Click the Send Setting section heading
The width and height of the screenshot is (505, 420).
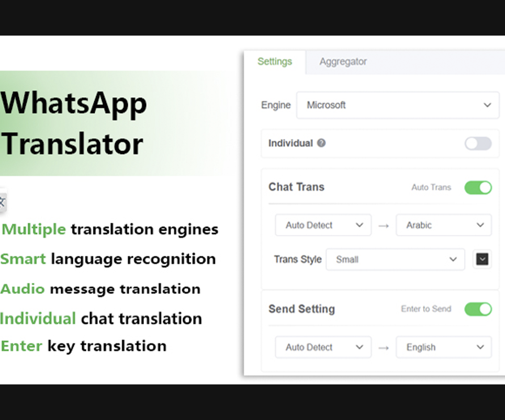click(x=302, y=309)
